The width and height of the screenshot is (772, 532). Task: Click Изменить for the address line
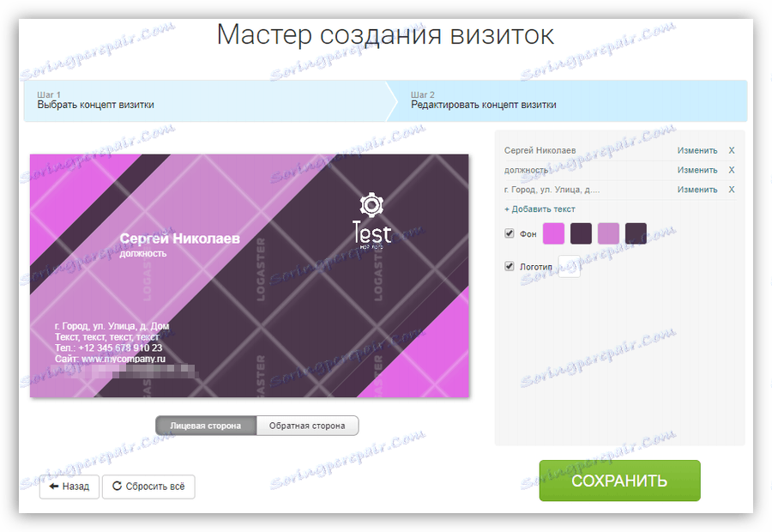click(697, 190)
